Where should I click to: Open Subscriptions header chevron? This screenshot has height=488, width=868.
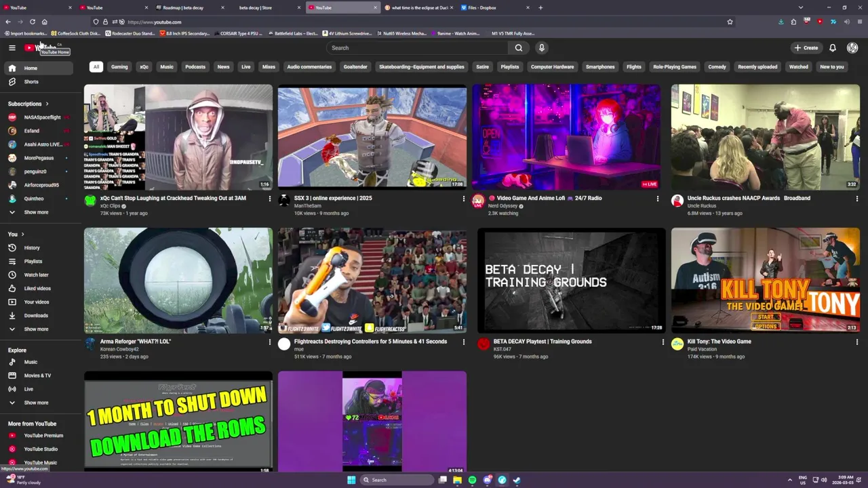[47, 104]
